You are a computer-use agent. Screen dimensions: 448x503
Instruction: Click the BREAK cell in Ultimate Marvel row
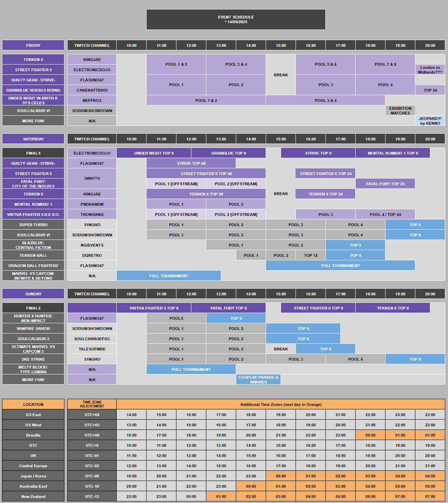point(281,349)
